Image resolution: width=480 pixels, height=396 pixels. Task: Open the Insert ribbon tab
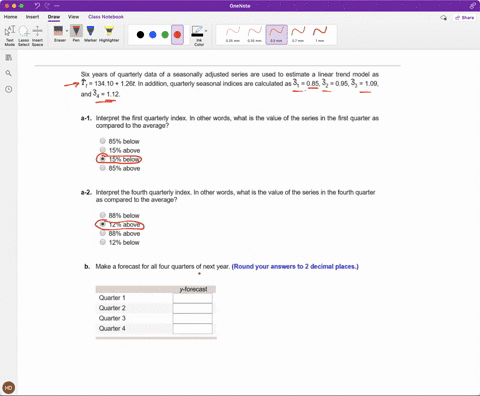32,17
